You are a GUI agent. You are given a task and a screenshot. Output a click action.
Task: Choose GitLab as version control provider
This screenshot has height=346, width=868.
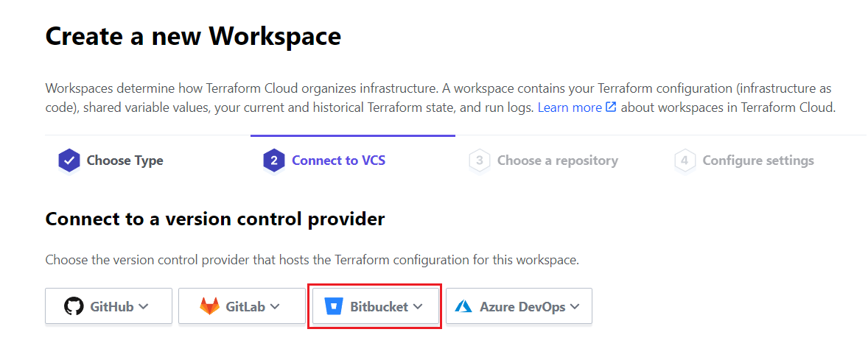point(242,306)
